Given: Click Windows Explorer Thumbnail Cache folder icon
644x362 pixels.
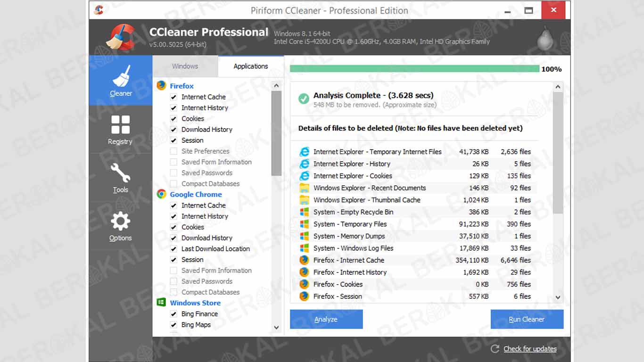Looking at the screenshot, I should (305, 200).
